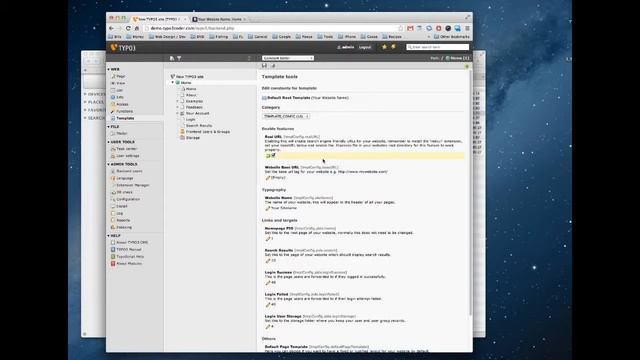Collapse the root Home page tree node
The image size is (640, 360).
click(x=173, y=82)
